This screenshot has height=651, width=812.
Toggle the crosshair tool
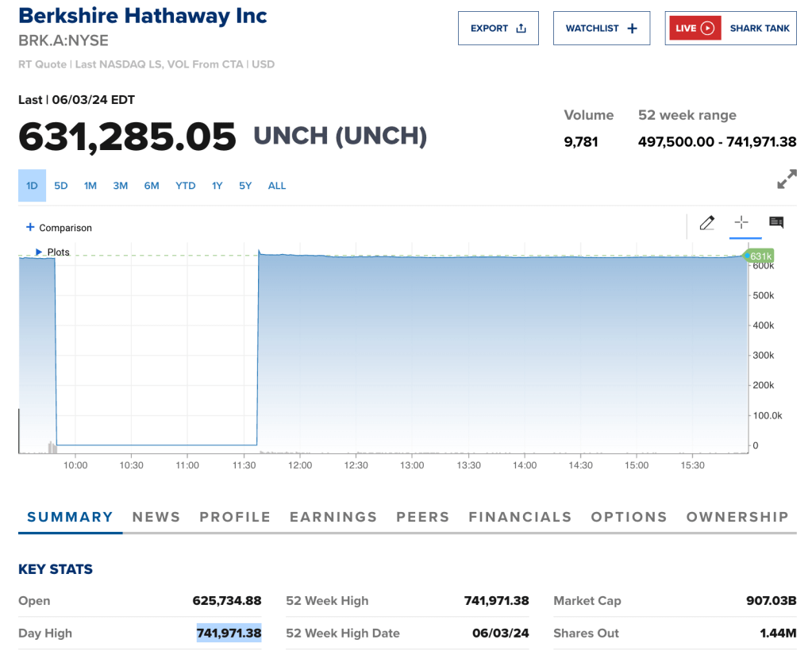click(x=741, y=222)
